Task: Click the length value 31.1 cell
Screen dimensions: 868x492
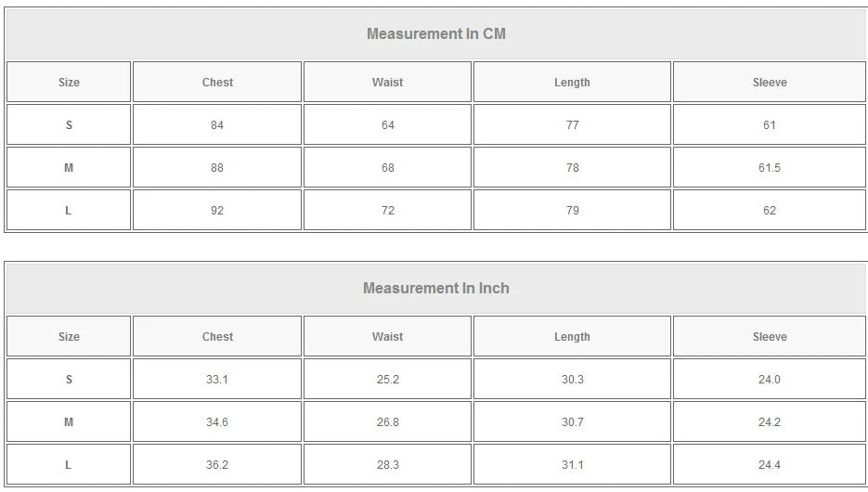Action: [572, 465]
